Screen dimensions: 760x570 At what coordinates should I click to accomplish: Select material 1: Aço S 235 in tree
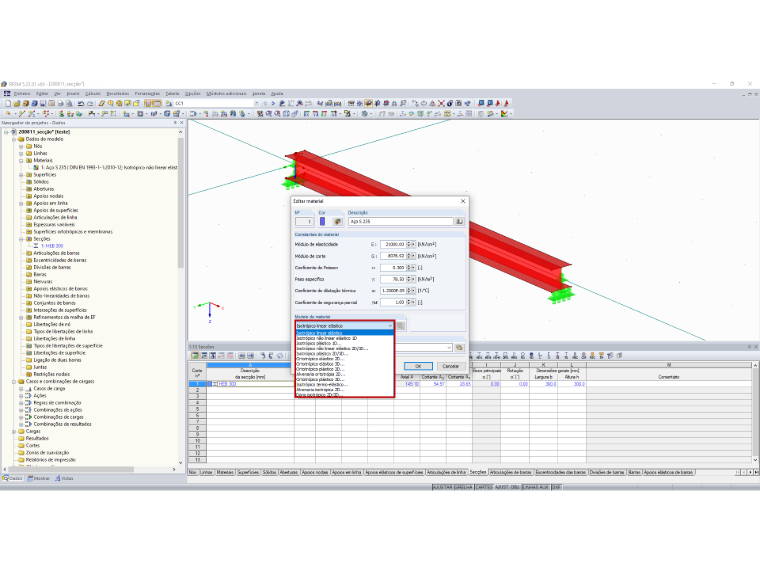109,167
